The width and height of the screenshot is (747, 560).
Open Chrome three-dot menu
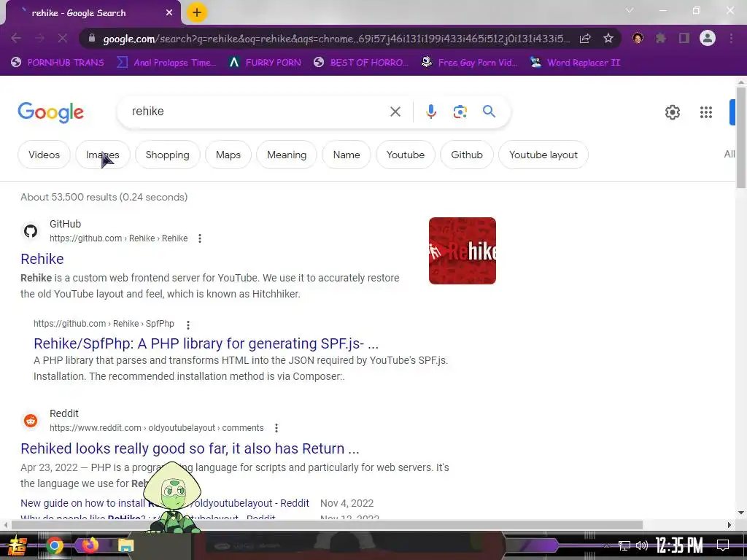pos(731,38)
